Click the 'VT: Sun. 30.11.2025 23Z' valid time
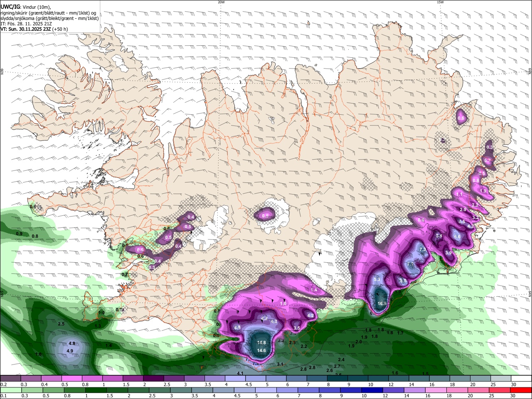This screenshot has width=532, height=399. pyautogui.click(x=26, y=29)
